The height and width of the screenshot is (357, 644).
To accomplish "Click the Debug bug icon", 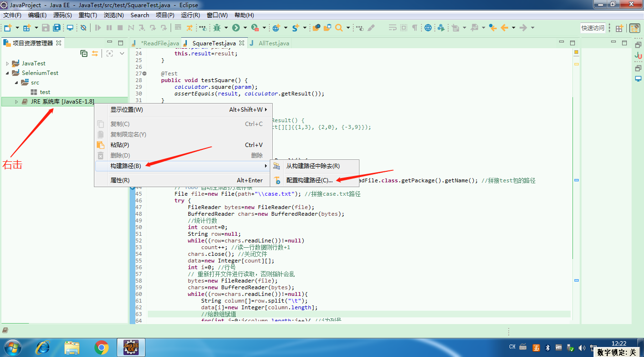I will (x=216, y=28).
